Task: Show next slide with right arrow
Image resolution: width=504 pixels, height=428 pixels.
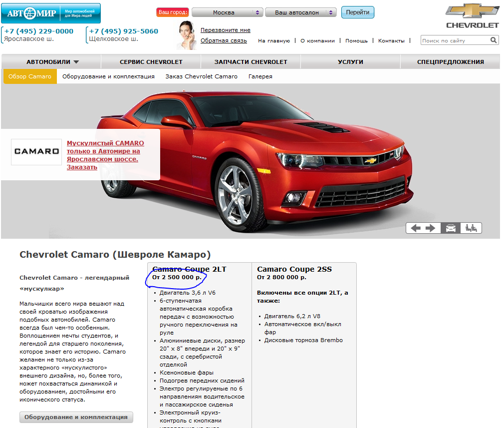Action: [x=430, y=228]
